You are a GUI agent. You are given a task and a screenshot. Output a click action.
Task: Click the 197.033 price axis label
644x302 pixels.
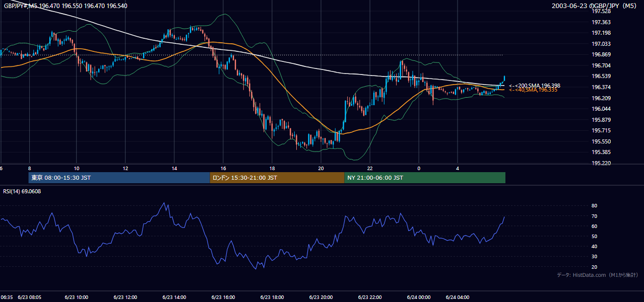(x=602, y=44)
